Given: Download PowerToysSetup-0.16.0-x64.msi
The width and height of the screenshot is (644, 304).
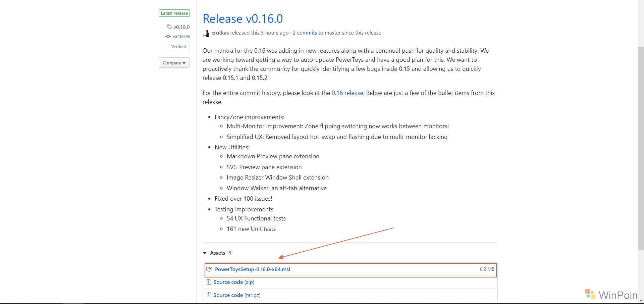Looking at the screenshot, I should (x=253, y=269).
